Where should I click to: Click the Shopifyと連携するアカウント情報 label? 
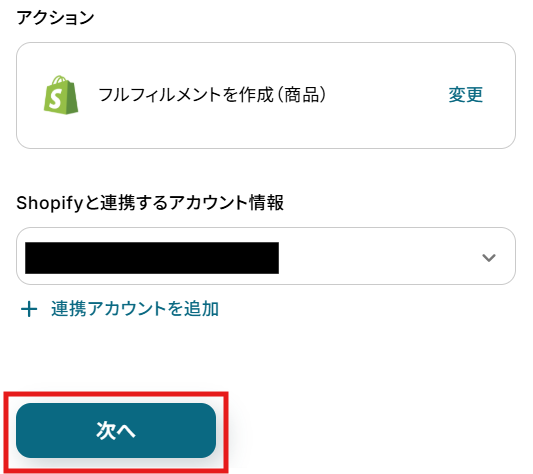tap(150, 203)
